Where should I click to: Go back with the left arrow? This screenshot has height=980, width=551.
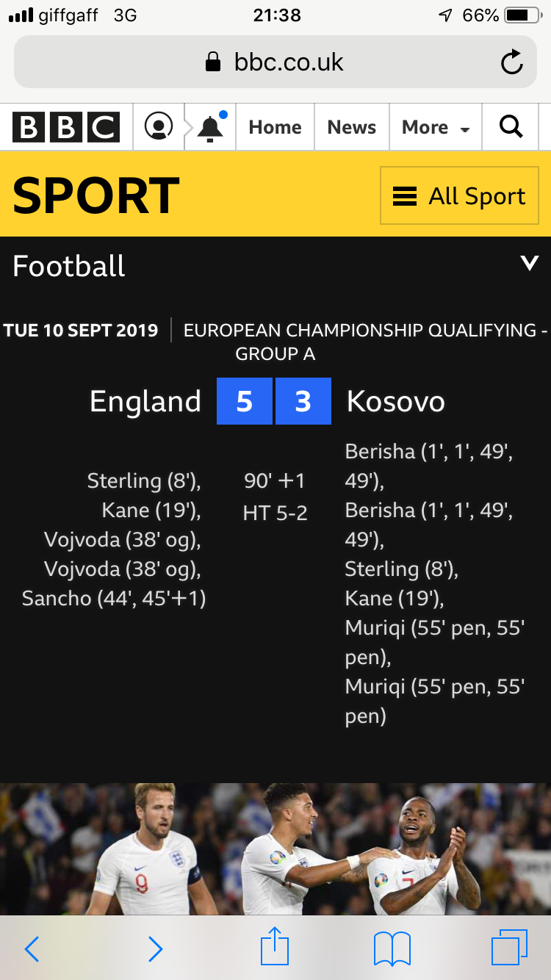32,948
